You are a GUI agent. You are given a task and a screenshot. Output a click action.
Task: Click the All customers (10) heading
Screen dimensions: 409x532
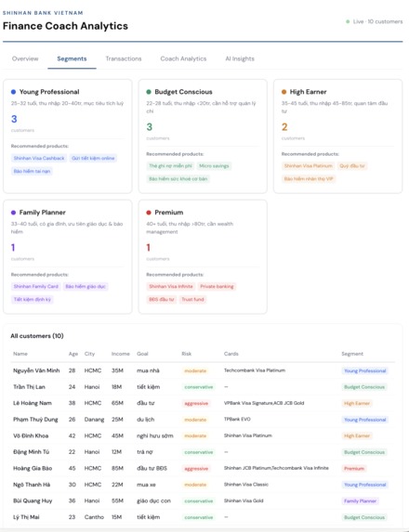37,336
